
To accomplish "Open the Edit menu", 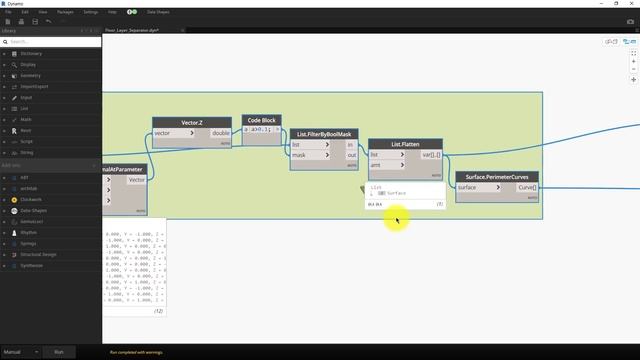I will point(25,12).
